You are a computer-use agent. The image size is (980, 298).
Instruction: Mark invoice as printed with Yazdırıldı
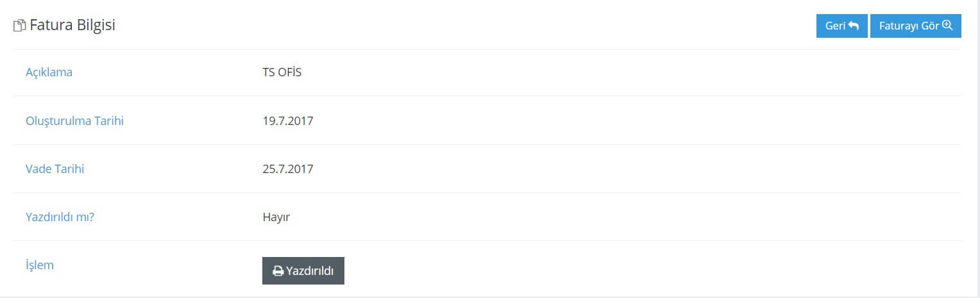tap(303, 270)
